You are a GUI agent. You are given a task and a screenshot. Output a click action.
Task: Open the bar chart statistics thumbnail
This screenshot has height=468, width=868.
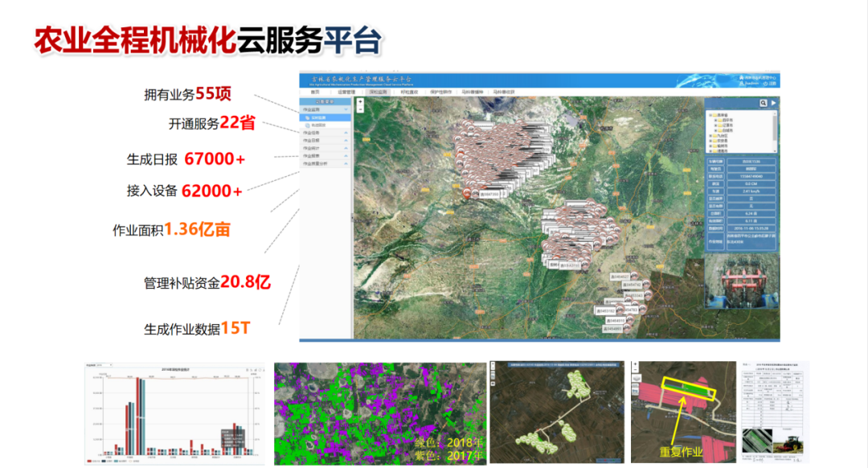click(x=175, y=413)
